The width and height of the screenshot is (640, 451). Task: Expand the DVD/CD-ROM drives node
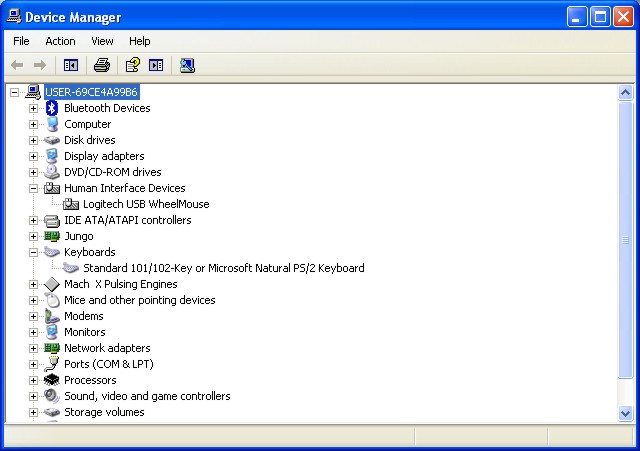tap(33, 172)
